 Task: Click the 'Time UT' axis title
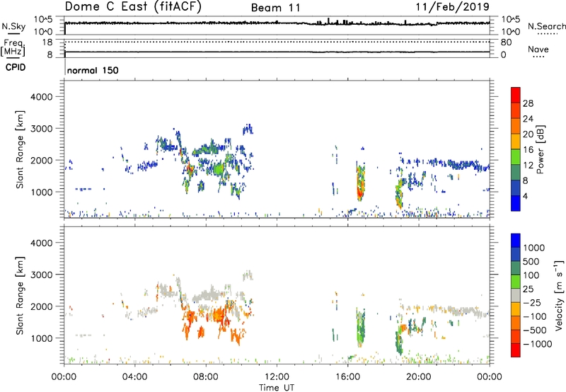277,388
